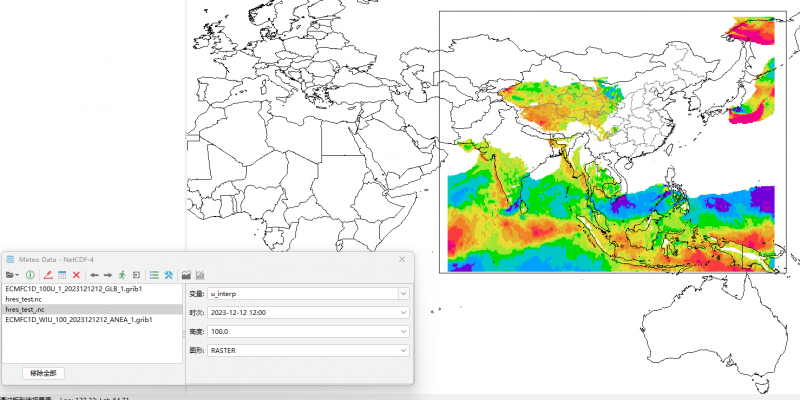Click the section plot icon
The height and width of the screenshot is (400, 800).
click(186, 274)
